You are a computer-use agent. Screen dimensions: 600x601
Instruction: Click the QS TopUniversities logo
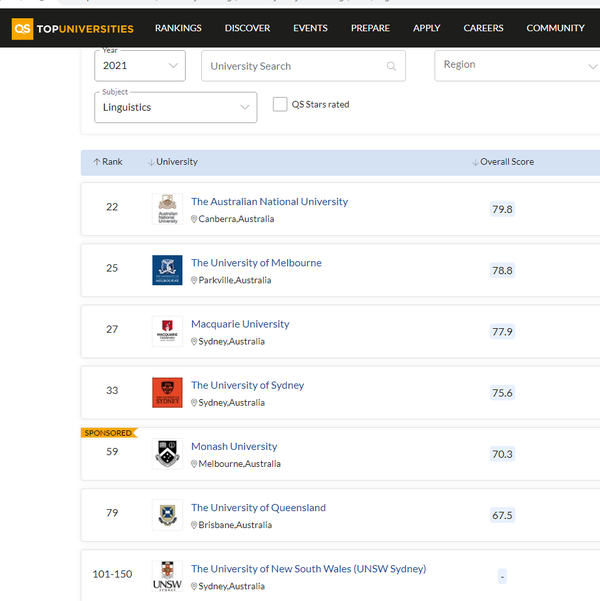[72, 29]
